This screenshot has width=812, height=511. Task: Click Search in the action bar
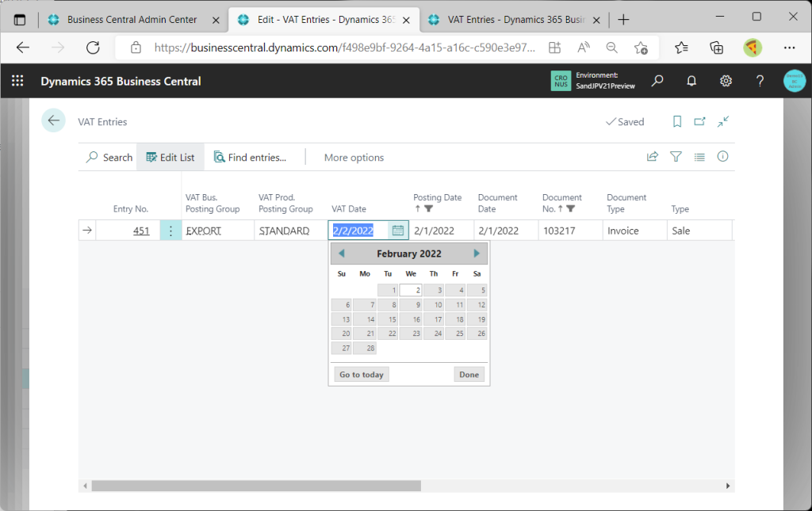tap(109, 157)
